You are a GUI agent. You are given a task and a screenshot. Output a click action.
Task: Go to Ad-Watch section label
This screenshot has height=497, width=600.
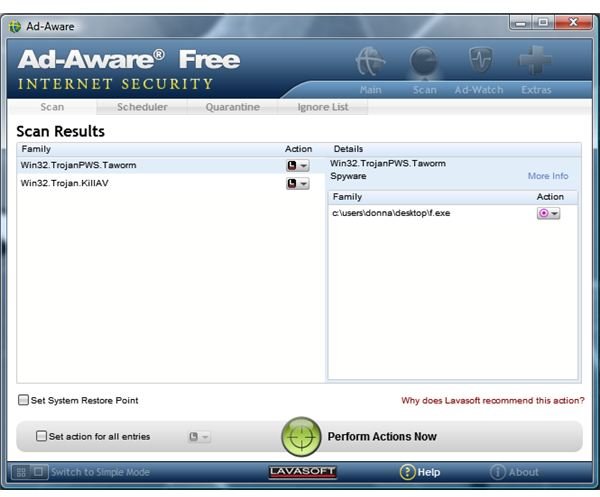point(479,90)
